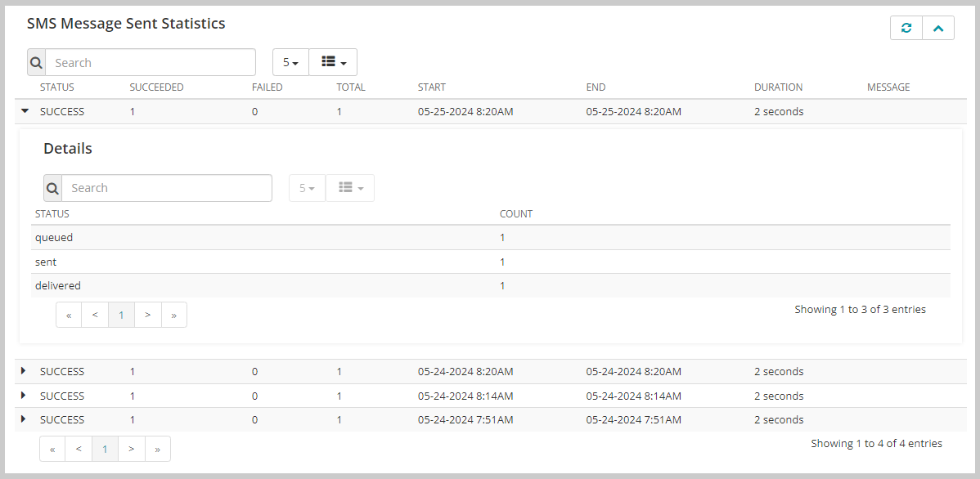
Task: Go to next page in Details pagination
Action: (147, 315)
